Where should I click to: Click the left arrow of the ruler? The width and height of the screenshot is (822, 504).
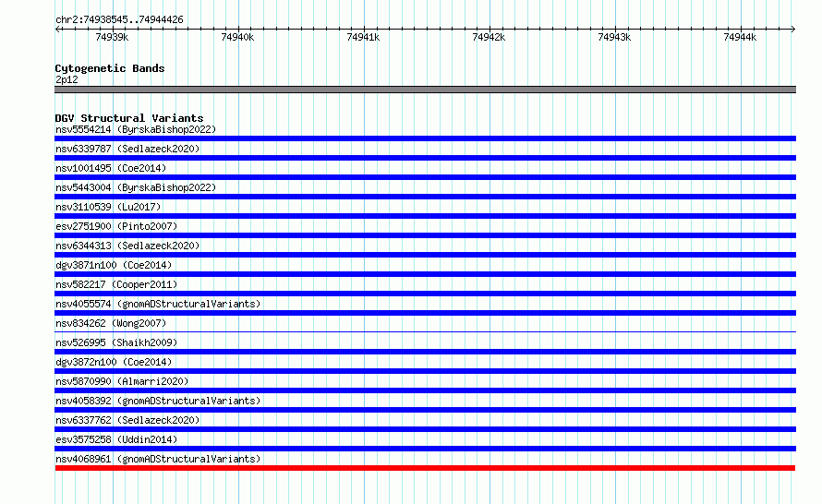pos(57,29)
